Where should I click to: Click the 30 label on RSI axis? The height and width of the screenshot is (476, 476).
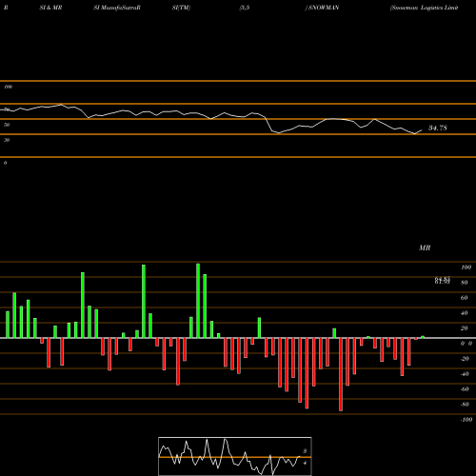coord(7,140)
